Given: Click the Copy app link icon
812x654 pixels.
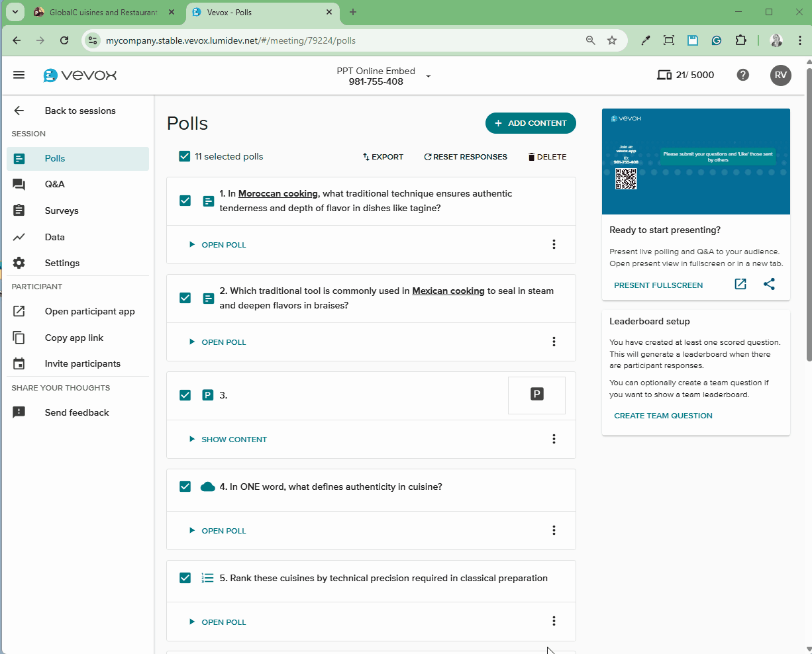Looking at the screenshot, I should coord(19,338).
